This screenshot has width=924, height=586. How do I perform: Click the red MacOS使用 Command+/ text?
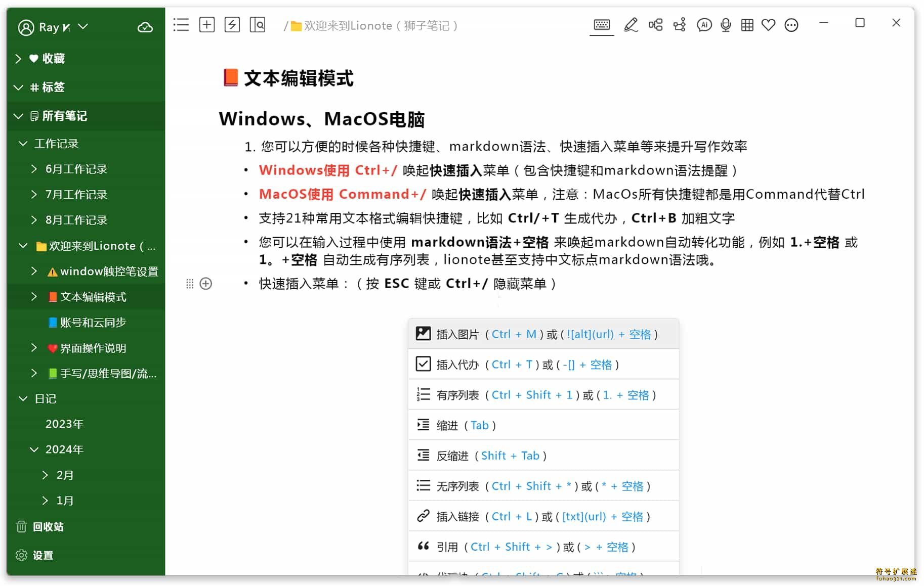coord(343,195)
